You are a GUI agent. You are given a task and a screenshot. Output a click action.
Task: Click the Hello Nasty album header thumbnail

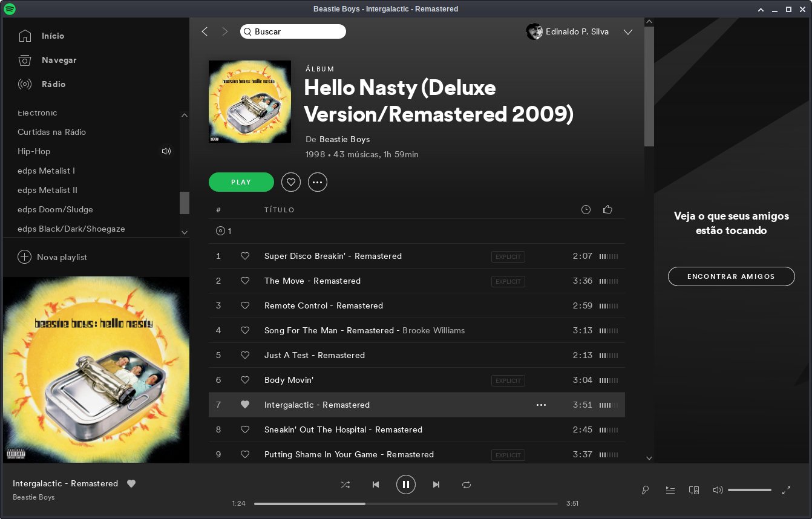250,102
